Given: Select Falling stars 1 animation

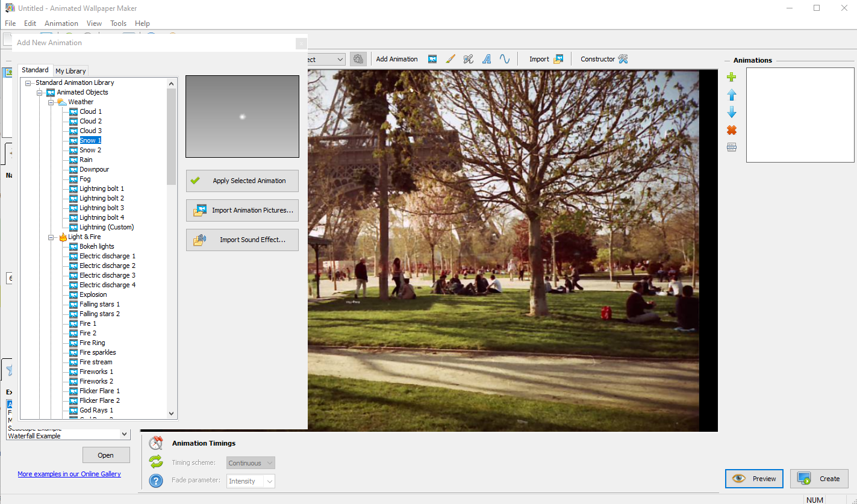Looking at the screenshot, I should [x=99, y=304].
